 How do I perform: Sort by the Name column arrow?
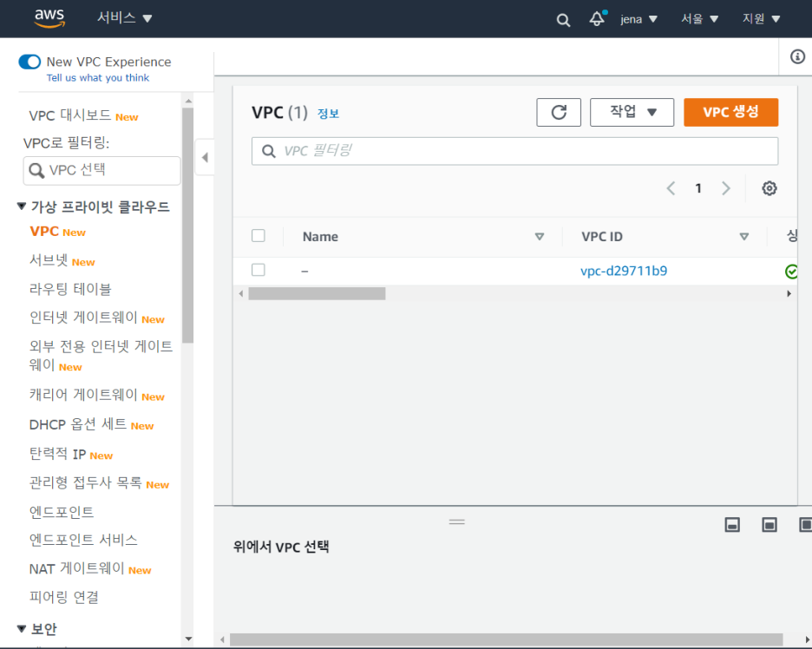coord(539,237)
